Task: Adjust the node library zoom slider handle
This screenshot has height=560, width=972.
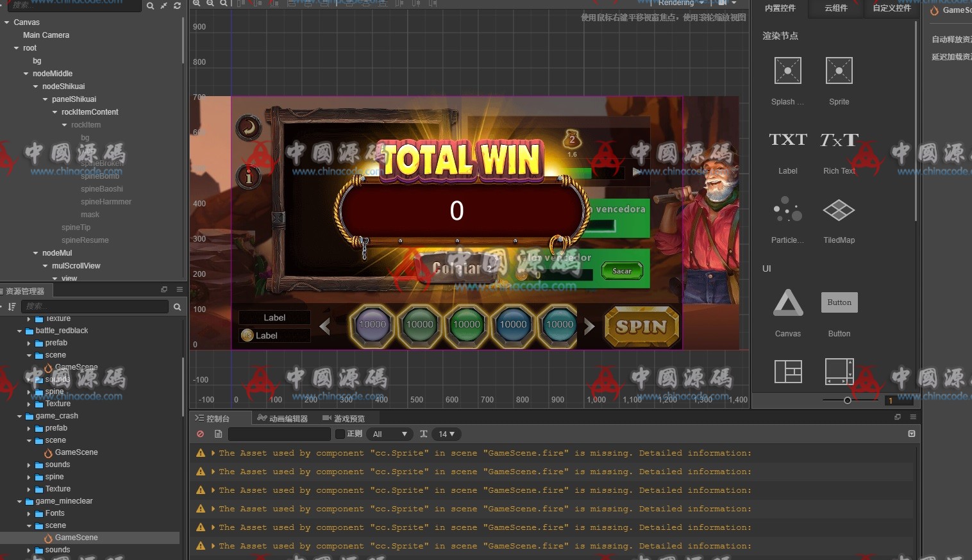Action: [848, 400]
